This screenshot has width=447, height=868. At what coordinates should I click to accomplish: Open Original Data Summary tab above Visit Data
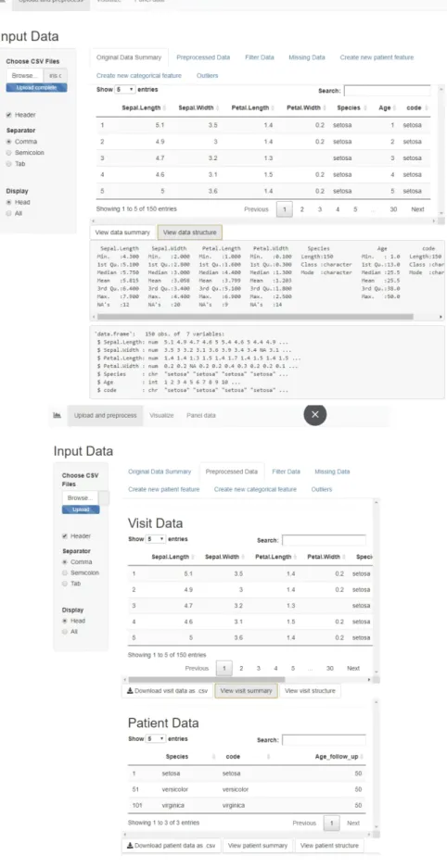[160, 472]
